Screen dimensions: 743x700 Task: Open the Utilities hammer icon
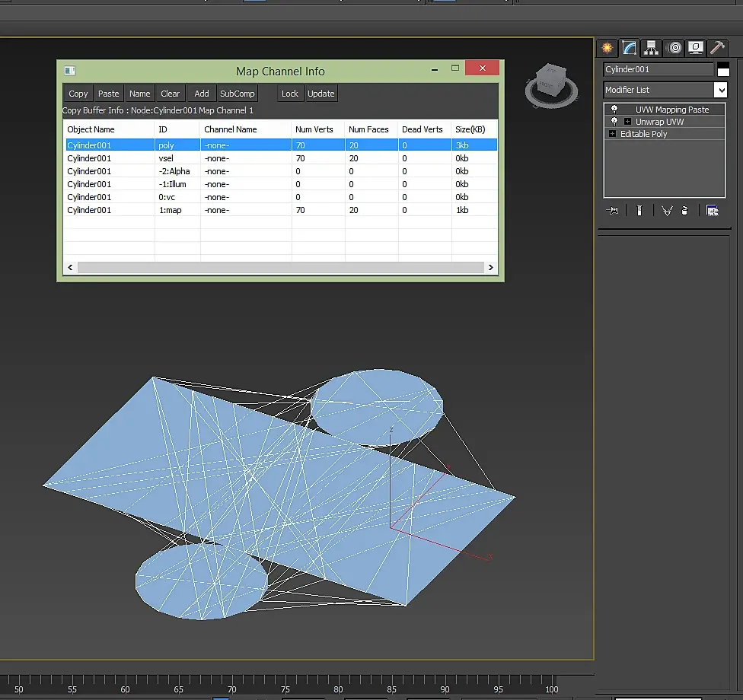(717, 48)
